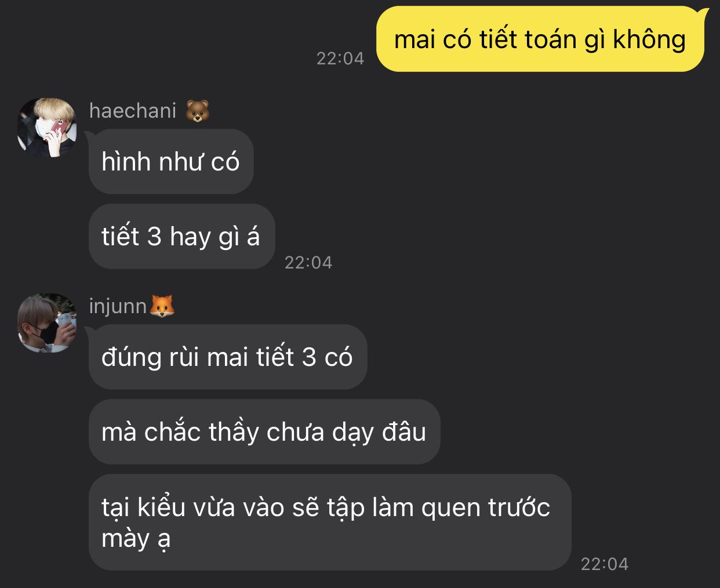Click the 22:04 timestamp after injunn's last message
Viewport: 720px width, 588px height.
pos(605,564)
